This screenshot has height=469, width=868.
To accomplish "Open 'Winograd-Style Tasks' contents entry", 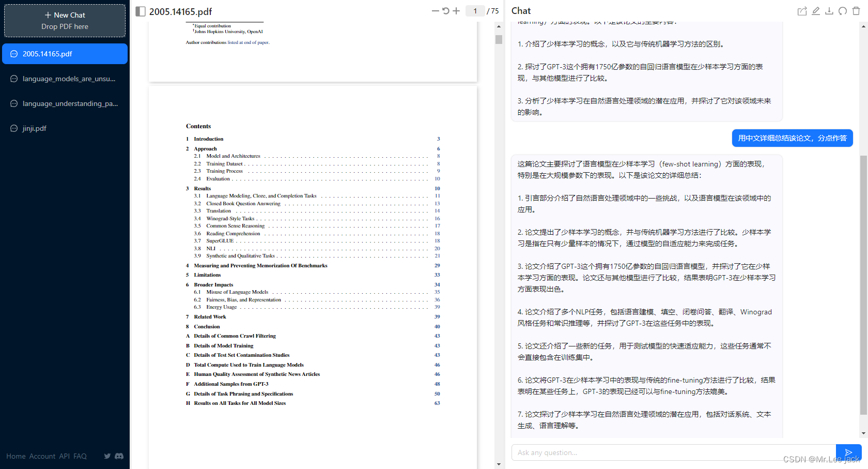I will pos(230,219).
